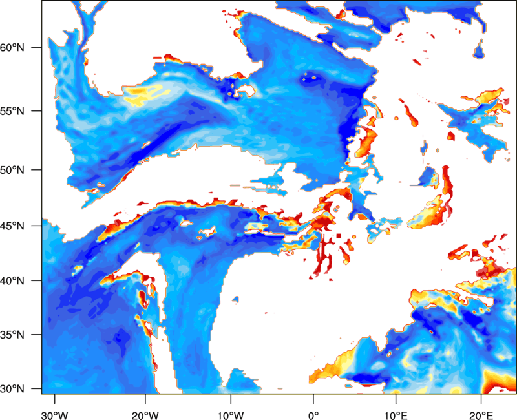The height and width of the screenshot is (420, 517).
Task: Click the 30°W longitude label
Action: click(x=55, y=415)
